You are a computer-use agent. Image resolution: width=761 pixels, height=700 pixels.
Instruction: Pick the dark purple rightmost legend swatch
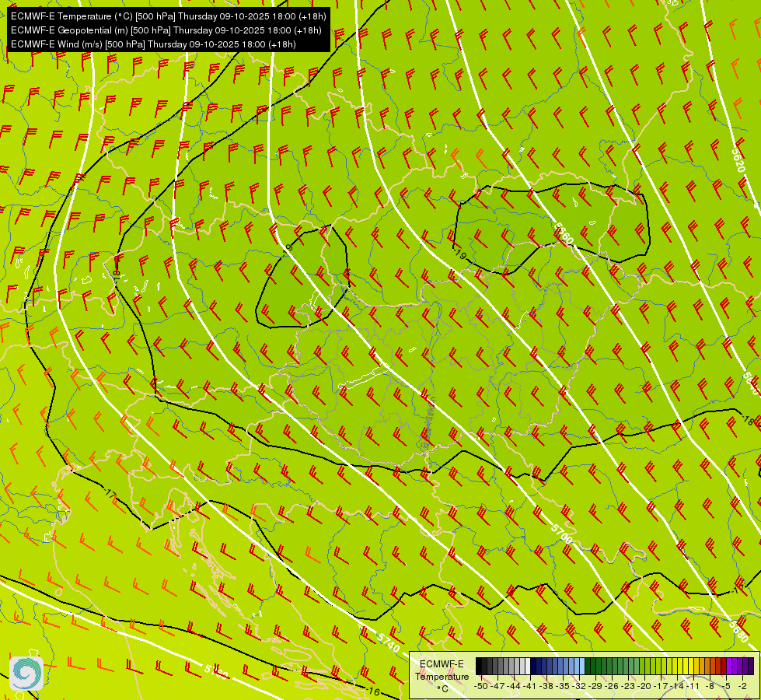click(752, 666)
